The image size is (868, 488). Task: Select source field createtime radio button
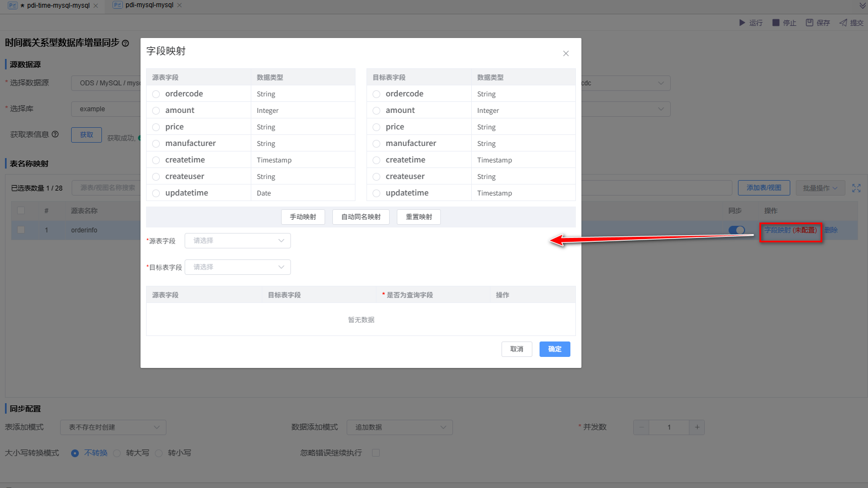156,160
